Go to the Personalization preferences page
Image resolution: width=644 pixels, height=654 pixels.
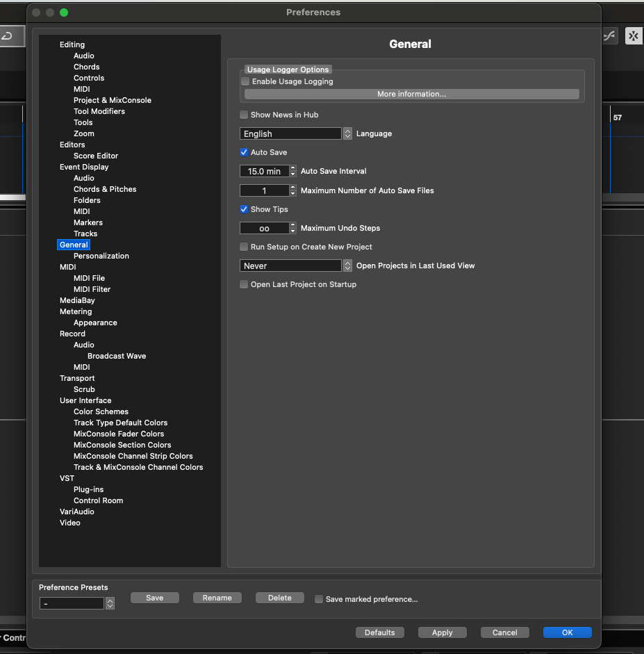(101, 256)
